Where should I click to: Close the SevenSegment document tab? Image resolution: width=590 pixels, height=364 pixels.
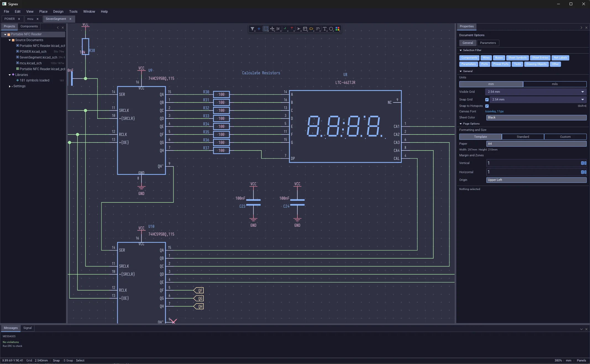coord(70,19)
